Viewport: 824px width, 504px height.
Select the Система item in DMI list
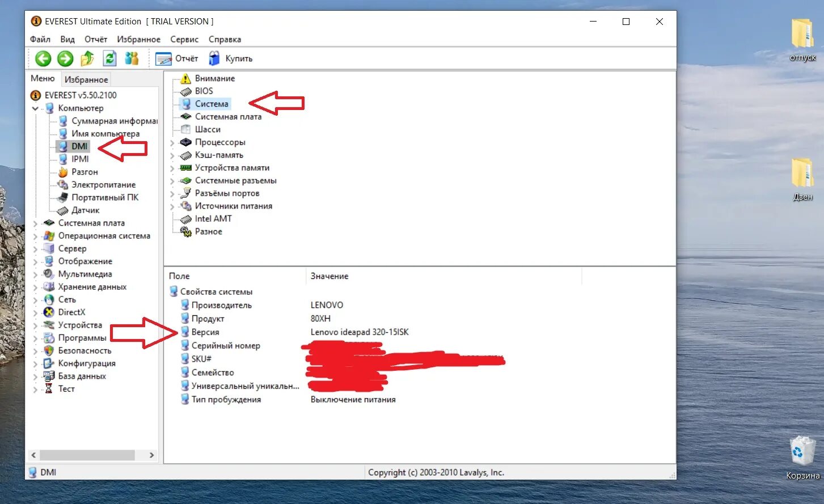click(212, 104)
